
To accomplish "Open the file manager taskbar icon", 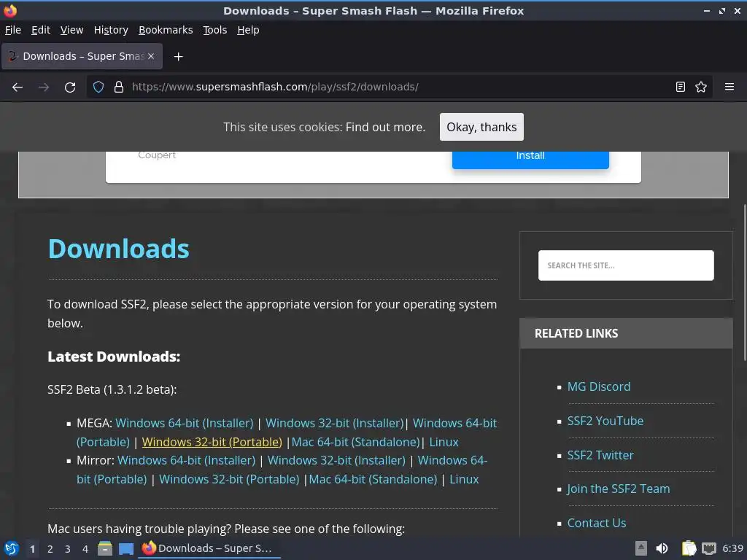I will tap(105, 548).
